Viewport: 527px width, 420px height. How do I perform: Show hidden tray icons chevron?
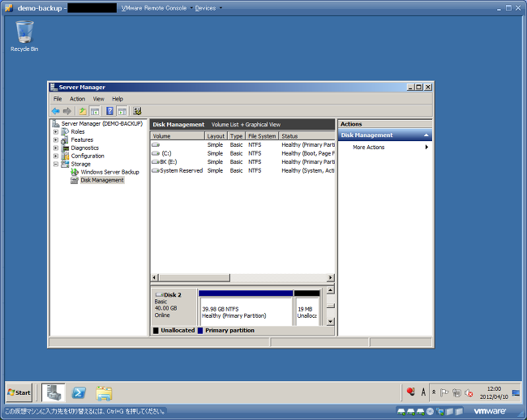434,392
